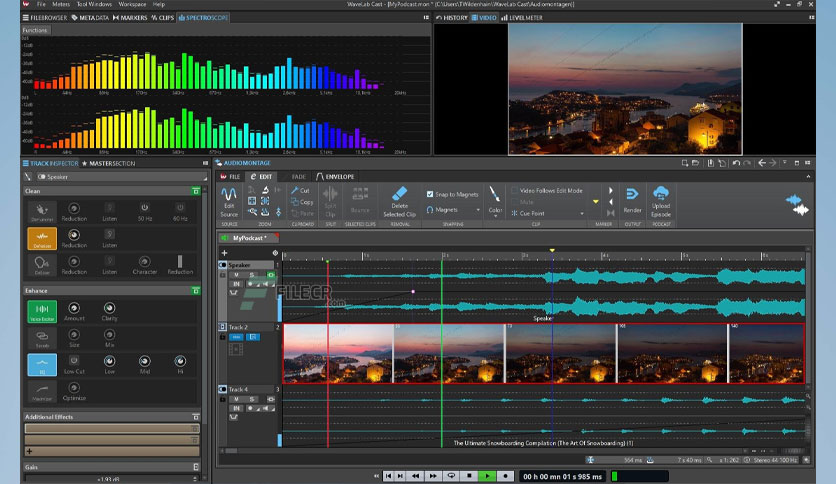
Task: Activate the Voice Exciter effect icon
Action: (x=42, y=311)
